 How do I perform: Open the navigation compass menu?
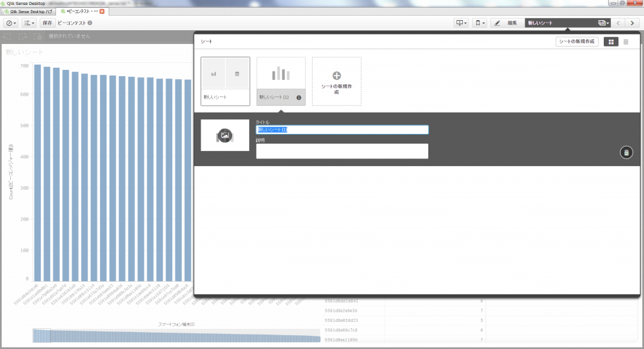11,23
